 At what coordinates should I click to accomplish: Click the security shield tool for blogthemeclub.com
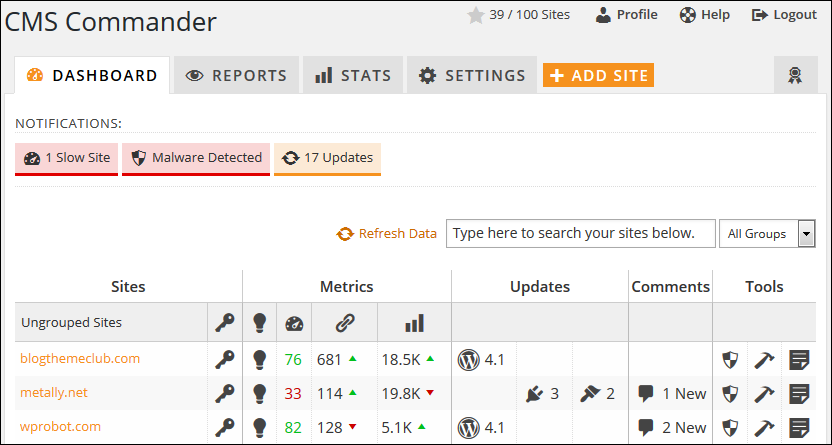click(731, 360)
